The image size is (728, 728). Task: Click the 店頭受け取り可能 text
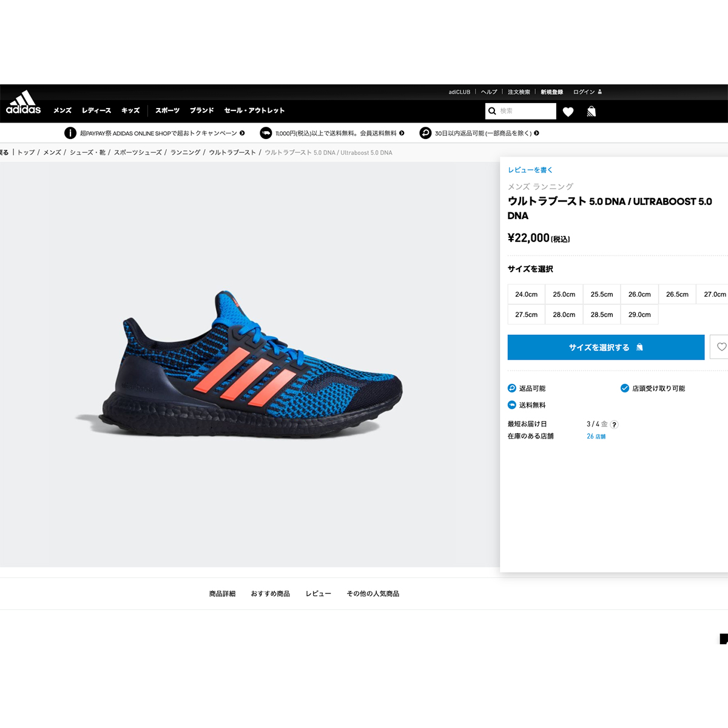[x=659, y=388]
